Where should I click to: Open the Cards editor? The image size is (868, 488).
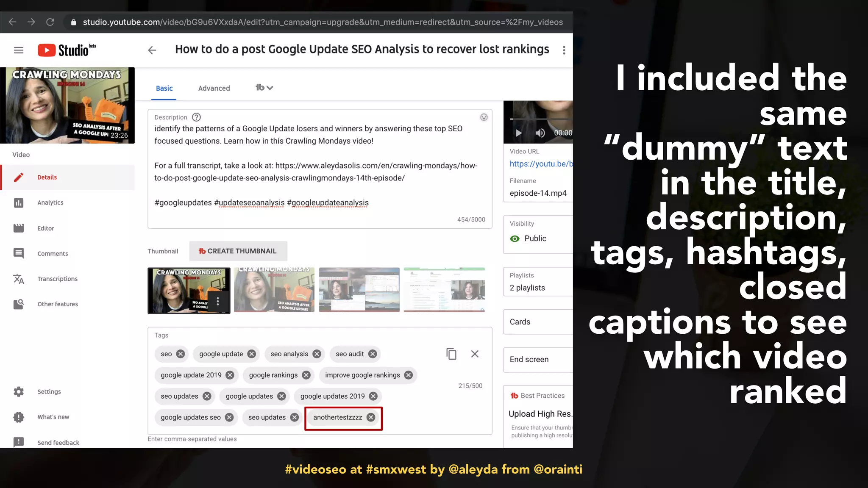(538, 322)
